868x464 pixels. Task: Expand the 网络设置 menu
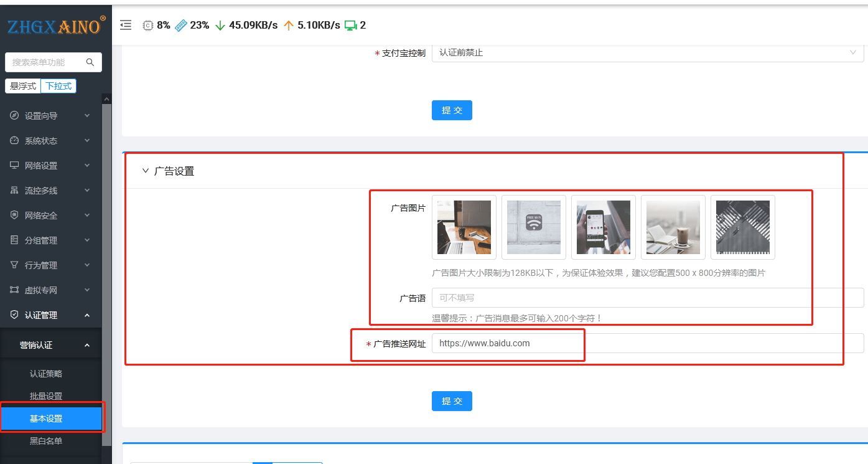tap(50, 166)
